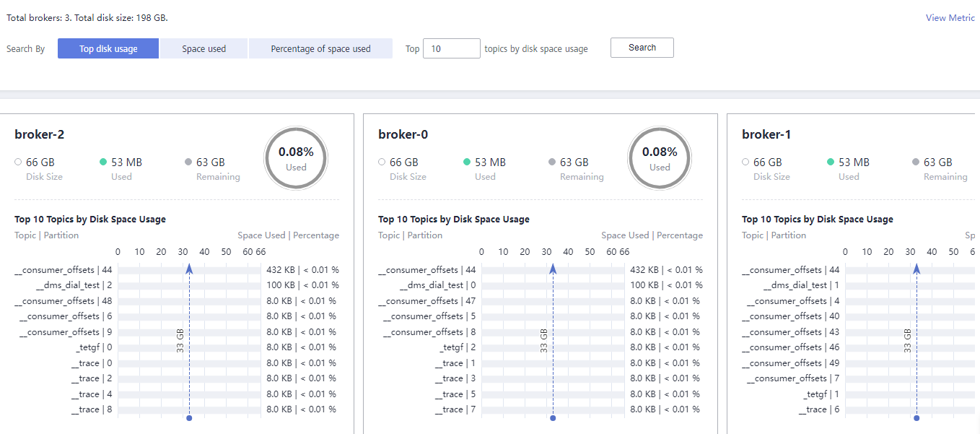Click '432 KB | < 0.01 %' in broker-0
The width and height of the screenshot is (980, 434).
click(667, 270)
